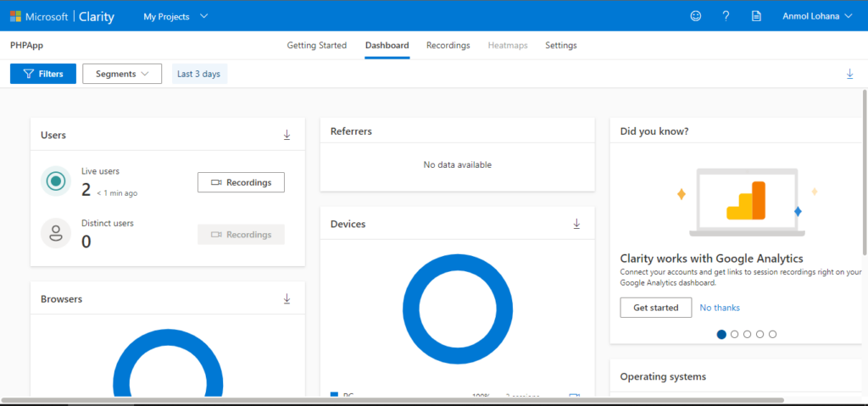Click the 'No data available' text

click(457, 164)
